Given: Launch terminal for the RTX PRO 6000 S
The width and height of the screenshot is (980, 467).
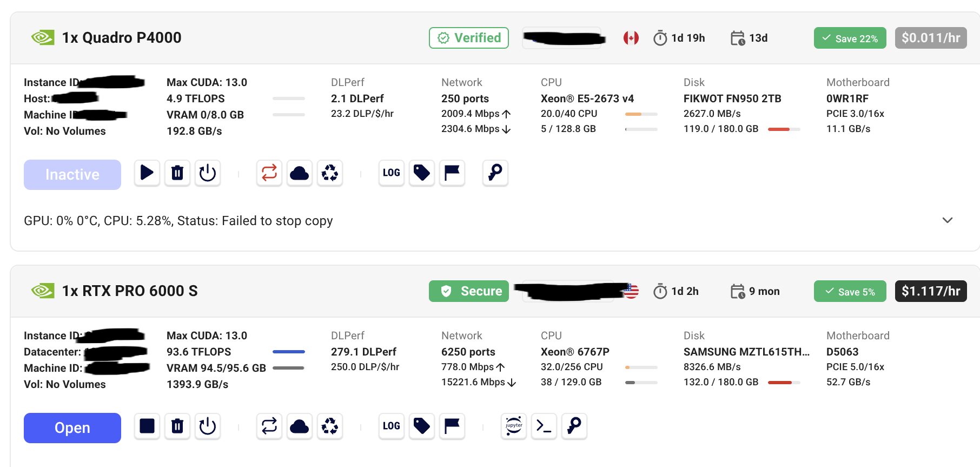Looking at the screenshot, I should [544, 426].
